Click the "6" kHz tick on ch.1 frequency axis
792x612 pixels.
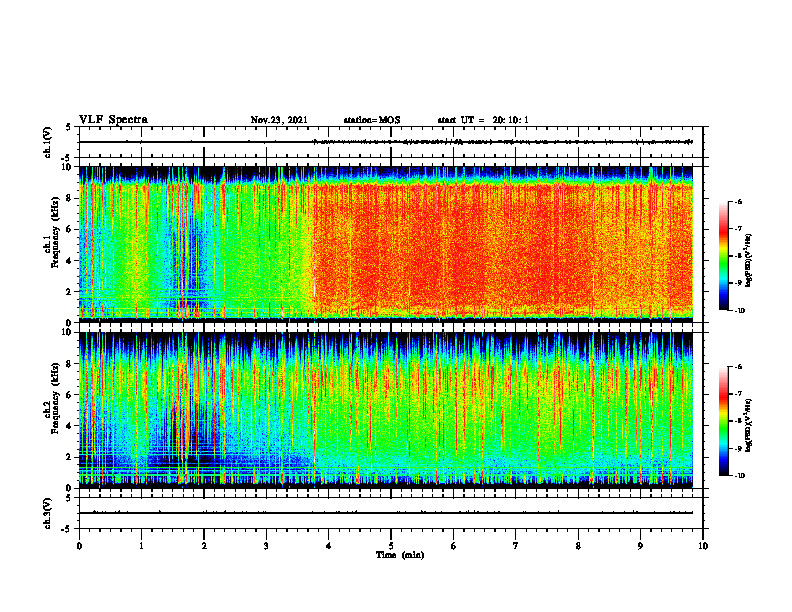pos(69,229)
